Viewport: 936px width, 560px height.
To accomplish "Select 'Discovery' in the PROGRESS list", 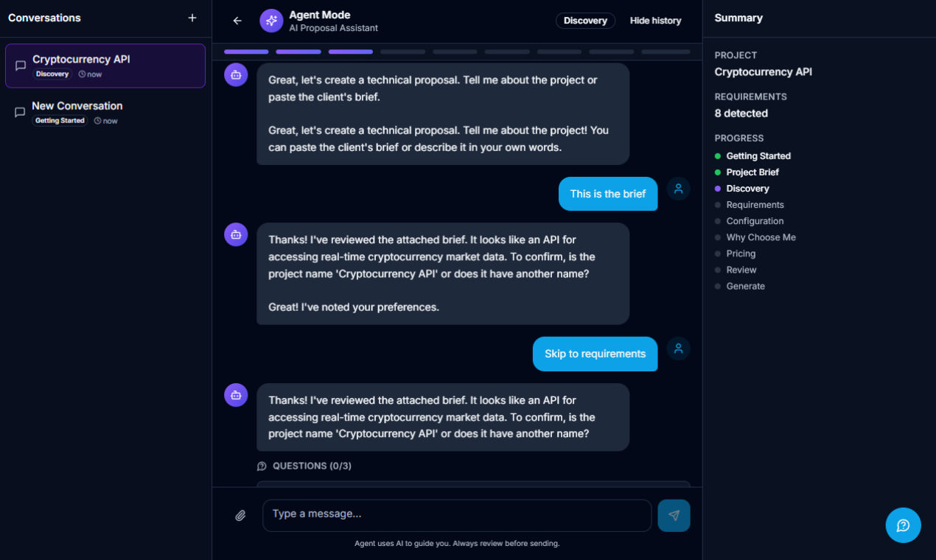I will point(747,188).
